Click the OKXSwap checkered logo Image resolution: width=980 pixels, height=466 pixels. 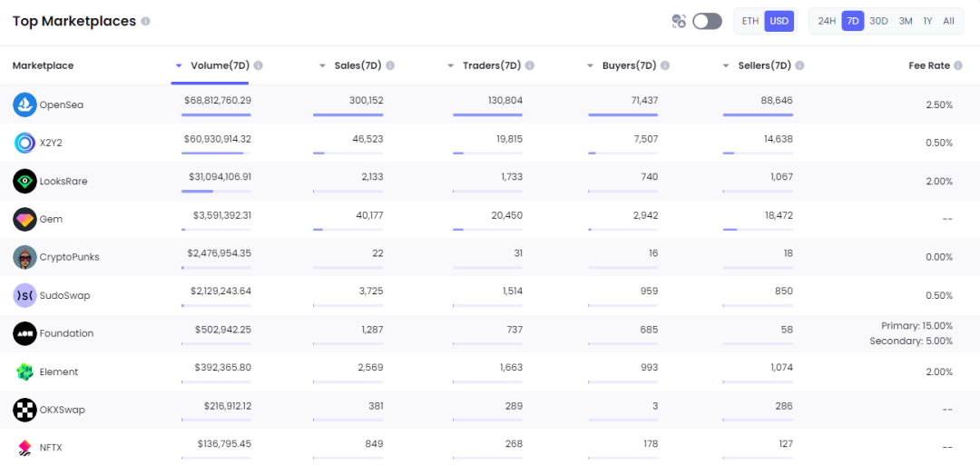coord(25,410)
